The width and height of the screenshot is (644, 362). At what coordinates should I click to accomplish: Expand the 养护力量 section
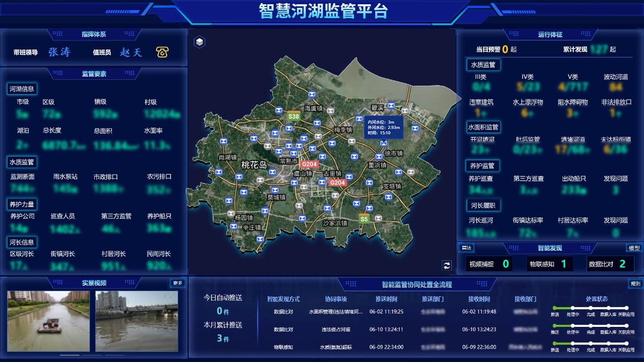22,203
